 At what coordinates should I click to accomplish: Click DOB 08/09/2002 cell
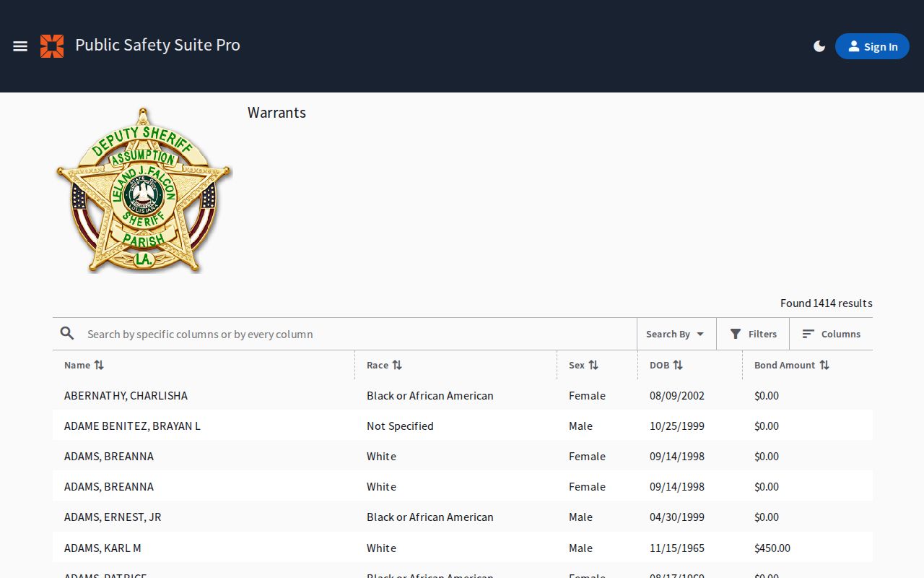[677, 395]
